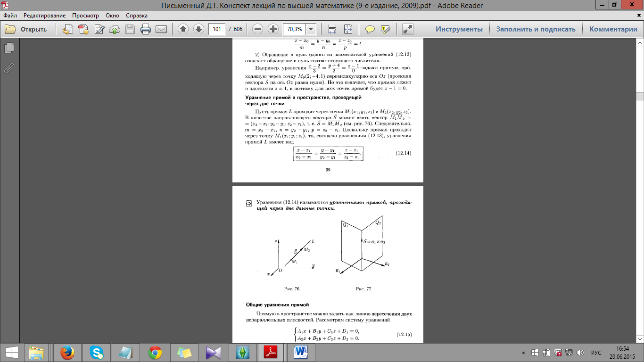This screenshot has width=644, height=362.
Task: Open the zoom percentage dropdown arrow
Action: [x=311, y=29]
